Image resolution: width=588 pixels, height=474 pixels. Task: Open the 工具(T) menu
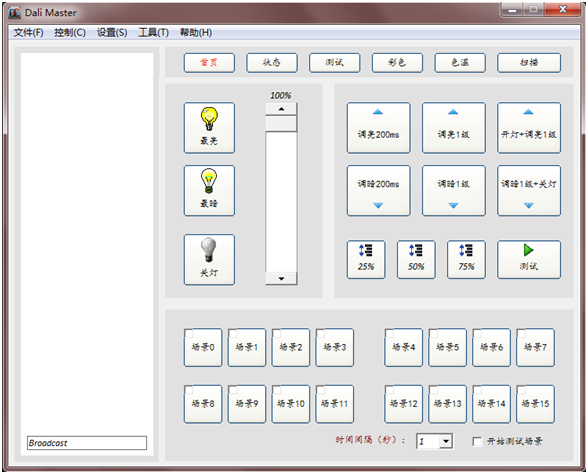point(153,33)
